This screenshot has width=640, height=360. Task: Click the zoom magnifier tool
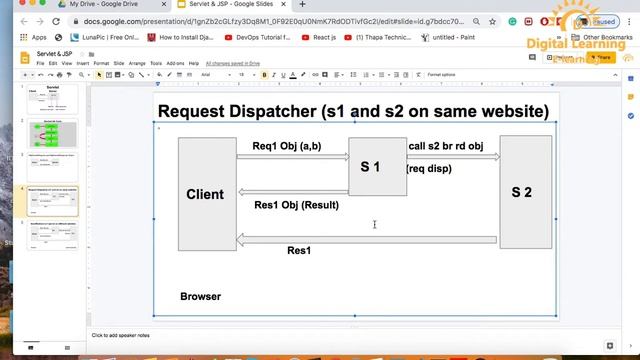coord(81,75)
